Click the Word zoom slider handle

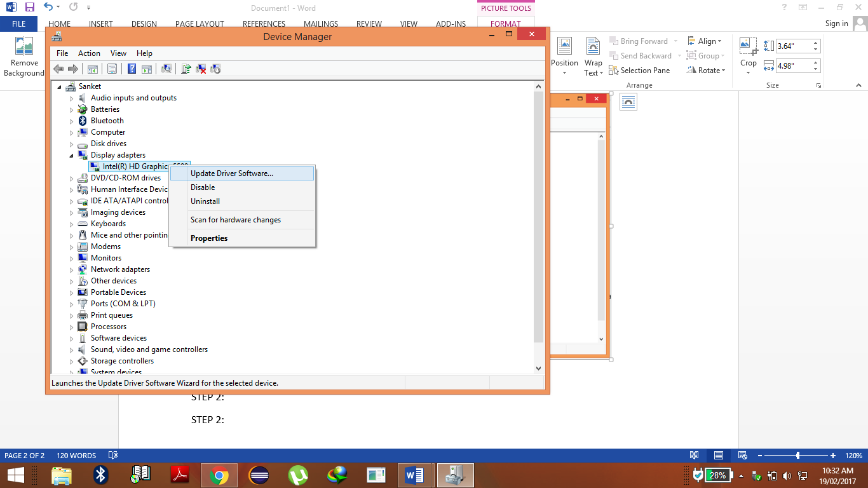pyautogui.click(x=797, y=456)
